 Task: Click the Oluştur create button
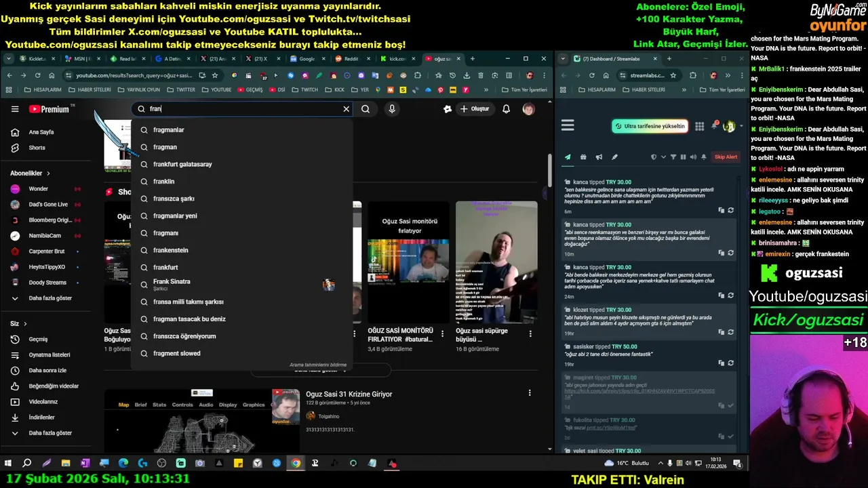[475, 109]
